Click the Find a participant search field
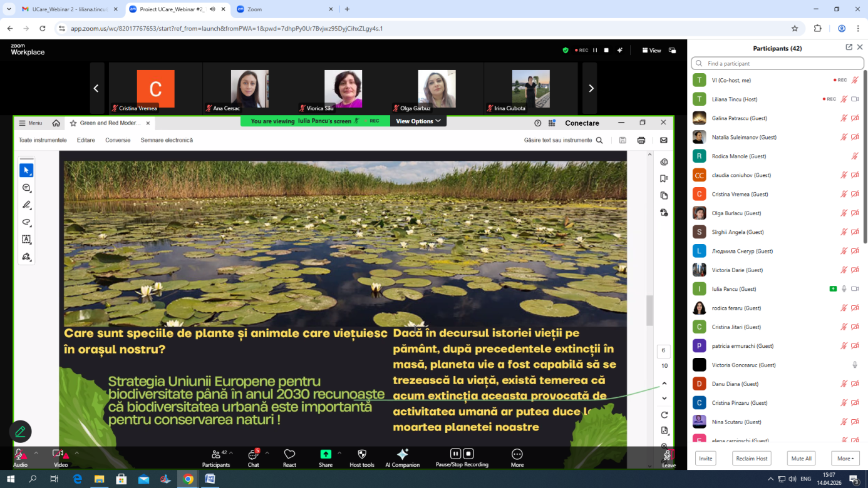868x488 pixels. (x=777, y=63)
